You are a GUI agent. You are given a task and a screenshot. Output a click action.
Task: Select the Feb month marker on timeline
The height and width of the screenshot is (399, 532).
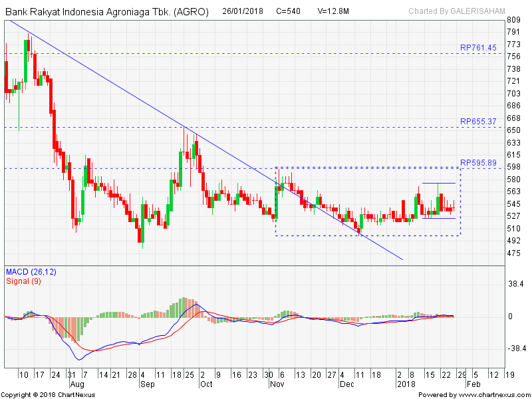coord(473,384)
